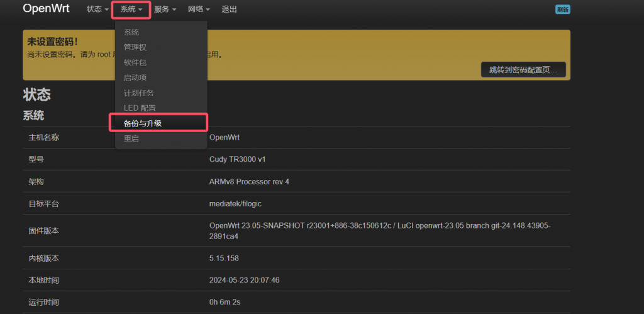Click the OpenWrt 23.05-SNAPSHOT firmware version text

pos(380,230)
